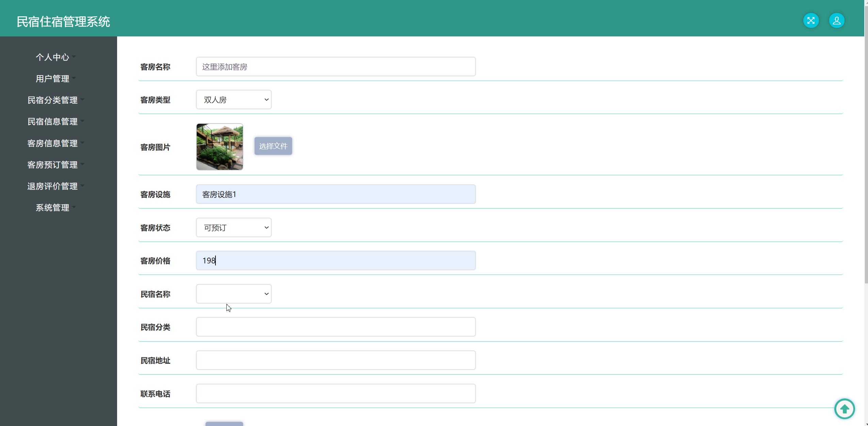Viewport: 868px width, 426px height.
Task: Click the 客房设施 text field
Action: pos(336,194)
